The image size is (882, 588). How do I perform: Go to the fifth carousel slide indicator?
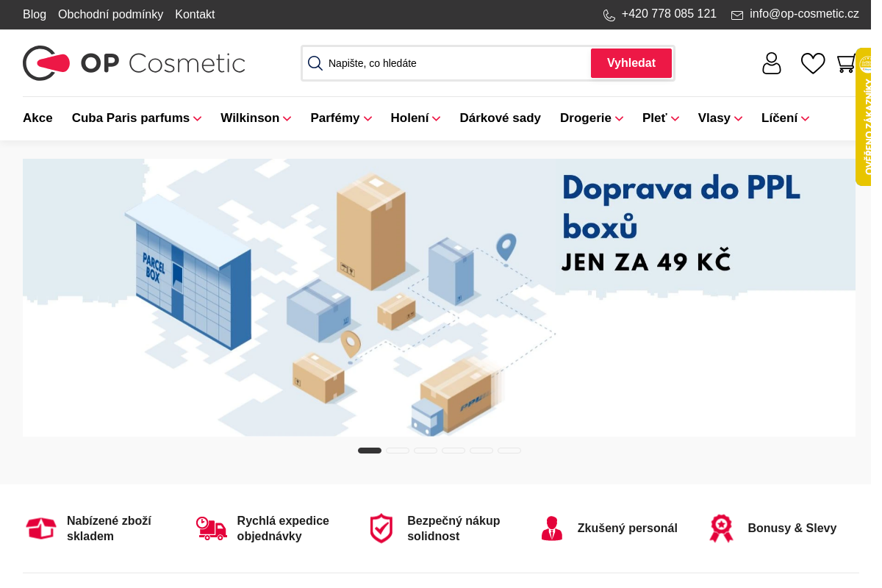pyautogui.click(x=481, y=451)
